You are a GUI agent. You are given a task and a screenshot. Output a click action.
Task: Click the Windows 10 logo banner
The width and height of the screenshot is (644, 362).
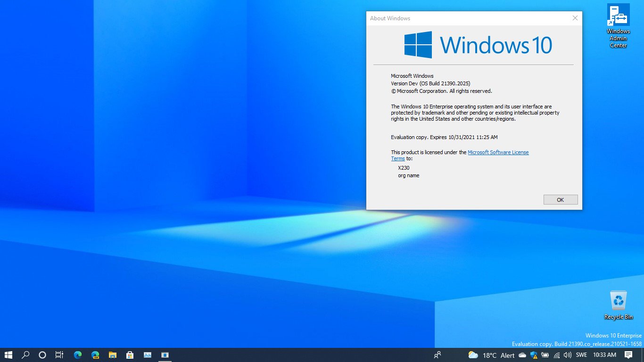(x=478, y=45)
